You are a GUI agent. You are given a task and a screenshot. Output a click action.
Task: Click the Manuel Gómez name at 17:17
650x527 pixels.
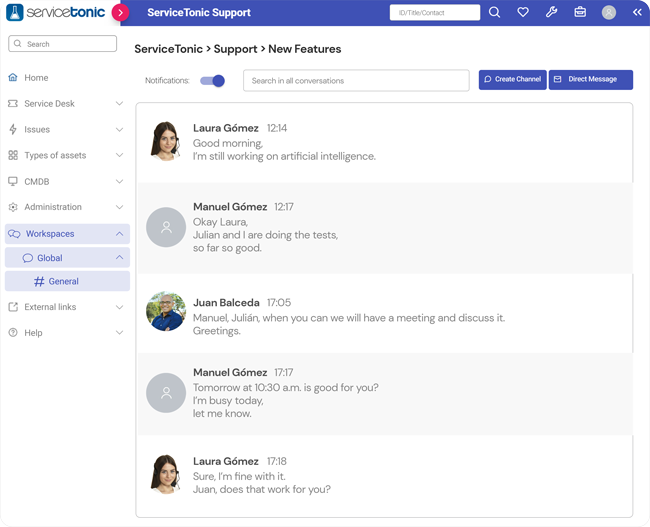click(x=230, y=372)
